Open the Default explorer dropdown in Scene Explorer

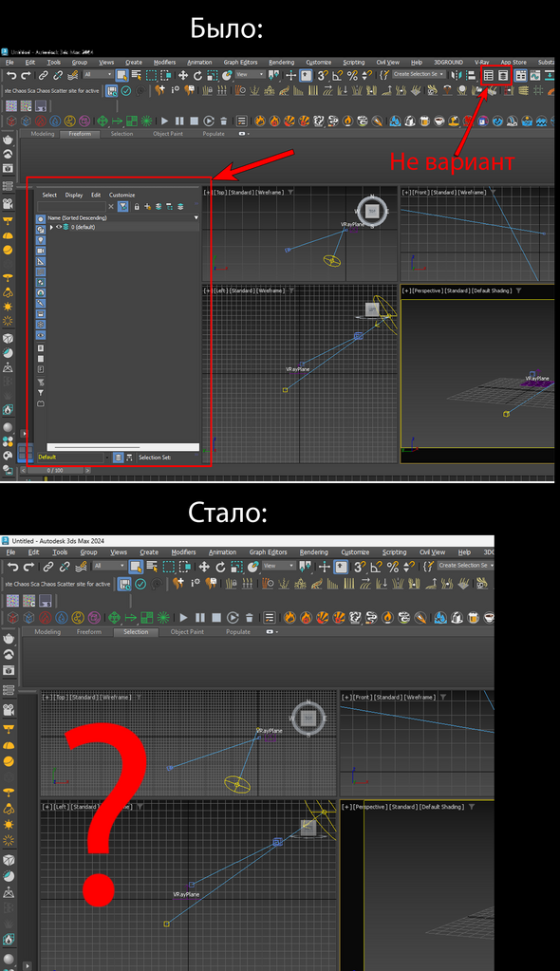pos(106,457)
